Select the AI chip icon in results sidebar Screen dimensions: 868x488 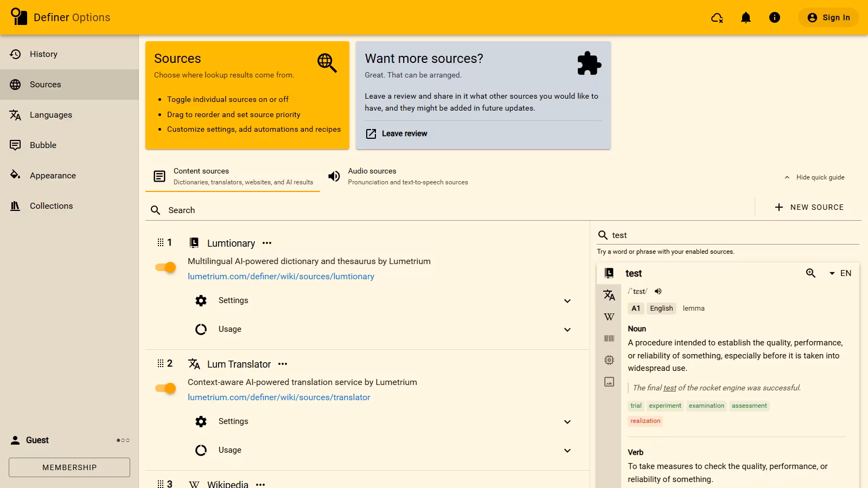click(609, 360)
